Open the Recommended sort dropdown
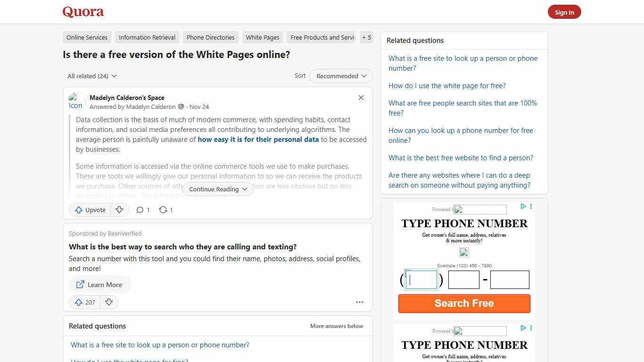 click(340, 76)
